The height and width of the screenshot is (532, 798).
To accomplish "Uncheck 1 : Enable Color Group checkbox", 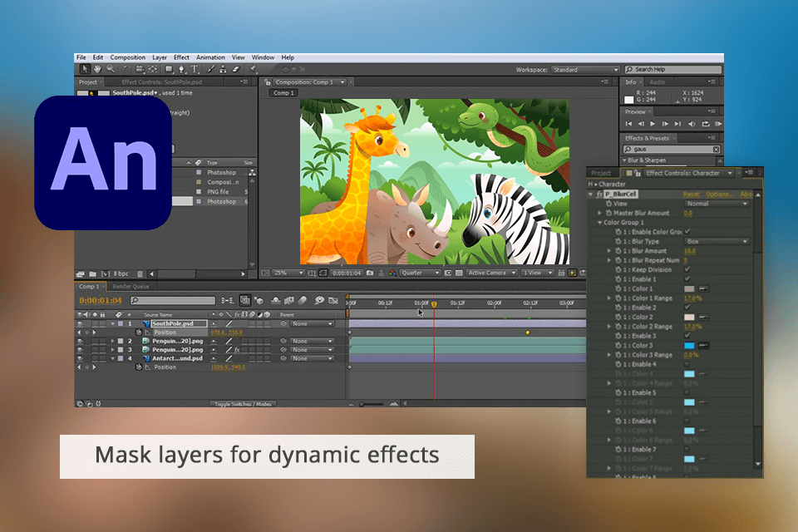I will click(x=687, y=232).
